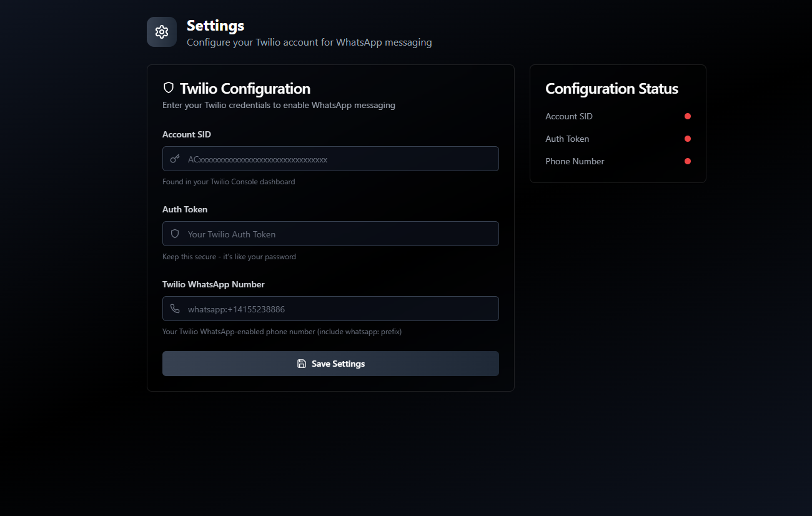This screenshot has width=812, height=516.
Task: Click the floppy disk icon on Save button
Action: pyautogui.click(x=302, y=364)
